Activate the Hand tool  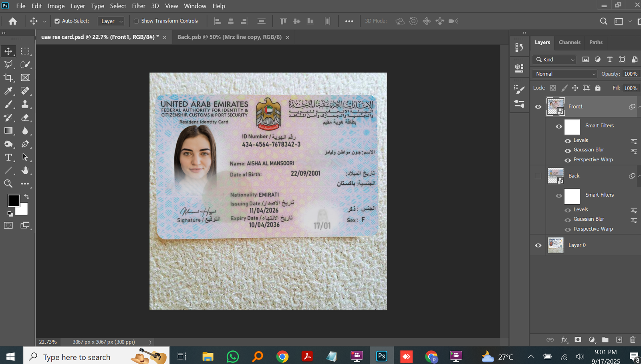tap(25, 171)
